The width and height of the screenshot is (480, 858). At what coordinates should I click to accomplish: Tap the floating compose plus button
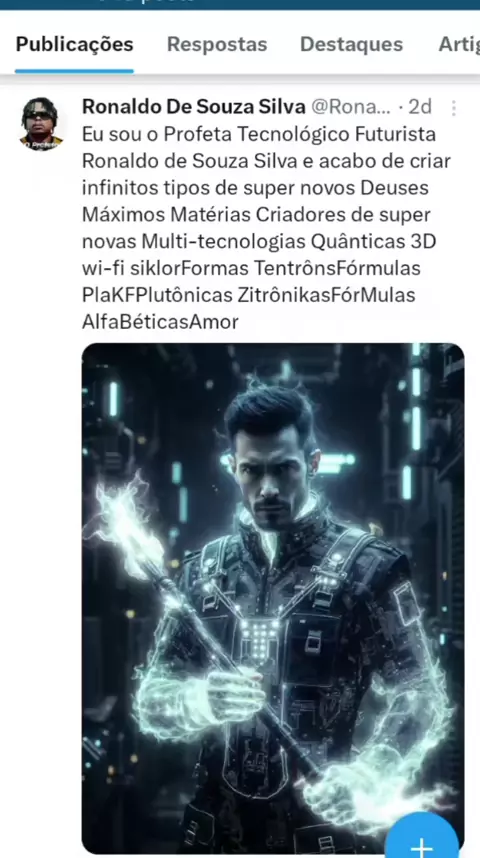pos(421,837)
